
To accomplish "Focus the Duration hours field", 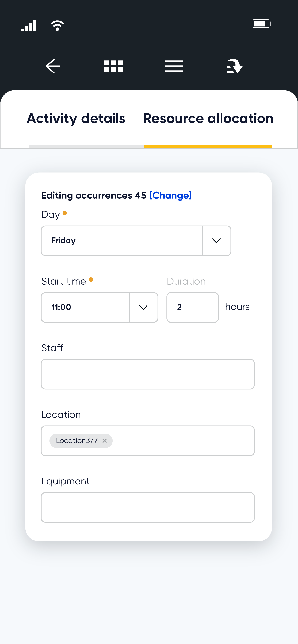I will (193, 307).
